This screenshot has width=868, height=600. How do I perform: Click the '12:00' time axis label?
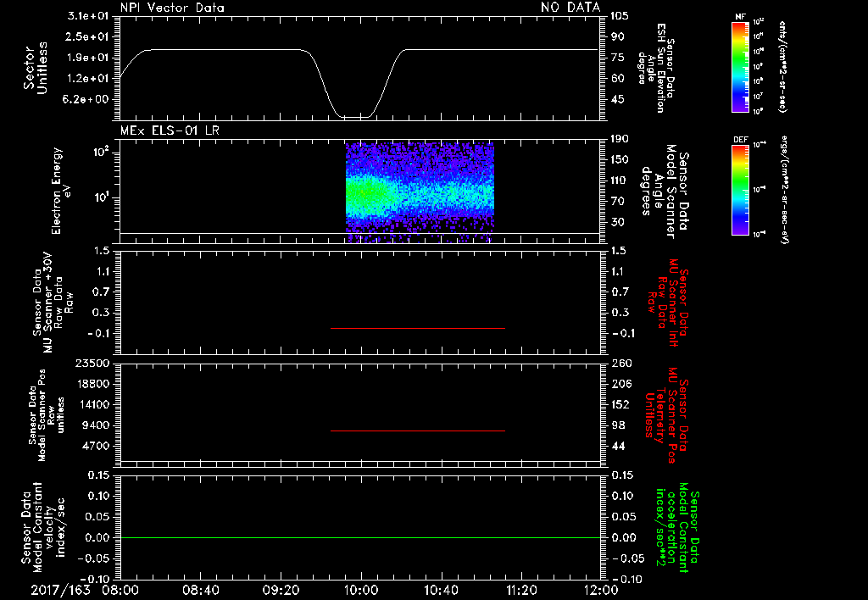pos(601,590)
